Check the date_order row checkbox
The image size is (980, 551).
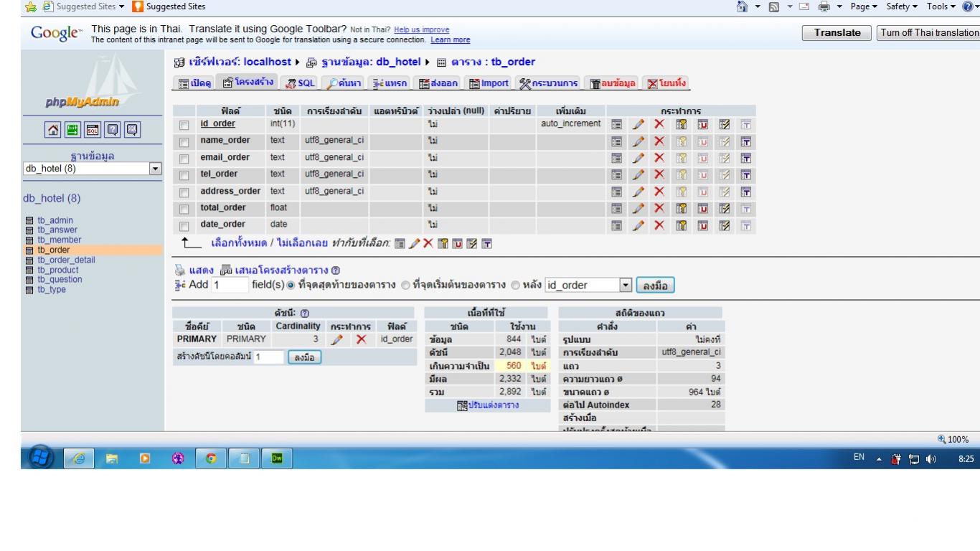[184, 226]
